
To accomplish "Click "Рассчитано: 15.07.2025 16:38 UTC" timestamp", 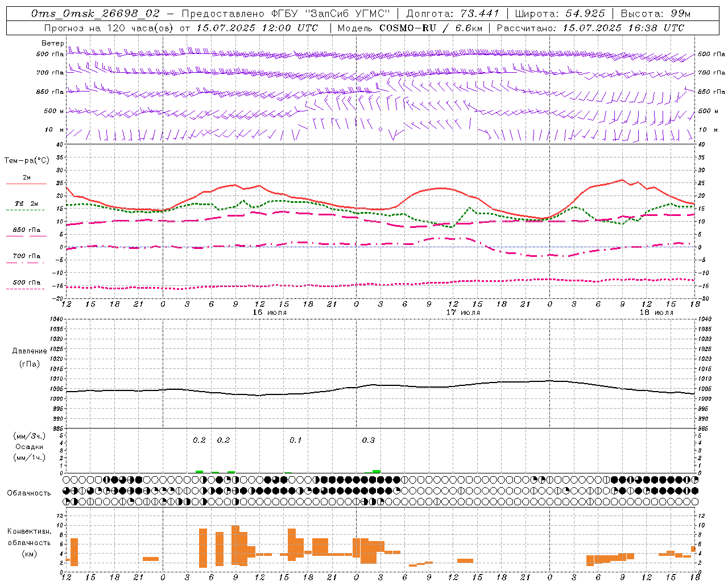I will pos(590,28).
